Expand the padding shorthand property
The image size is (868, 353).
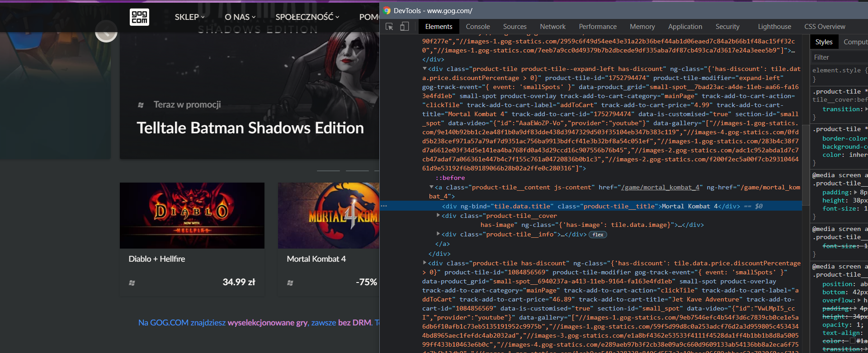[856, 193]
